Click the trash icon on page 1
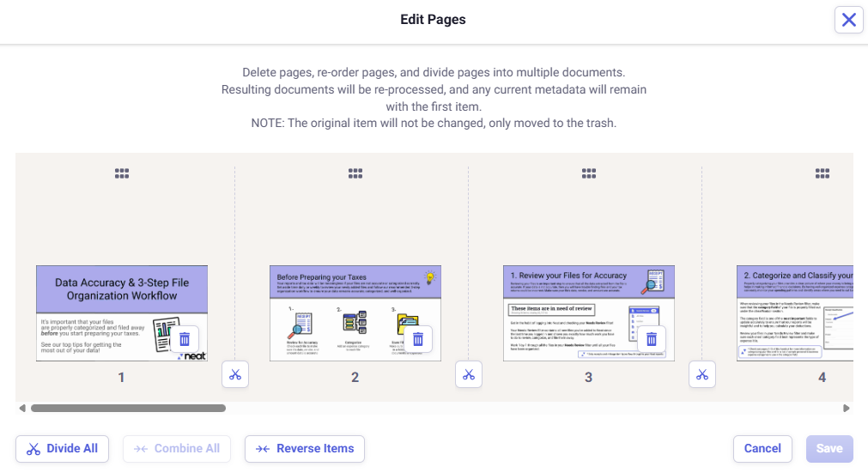Screen dimensions: 868x473 pos(185,338)
